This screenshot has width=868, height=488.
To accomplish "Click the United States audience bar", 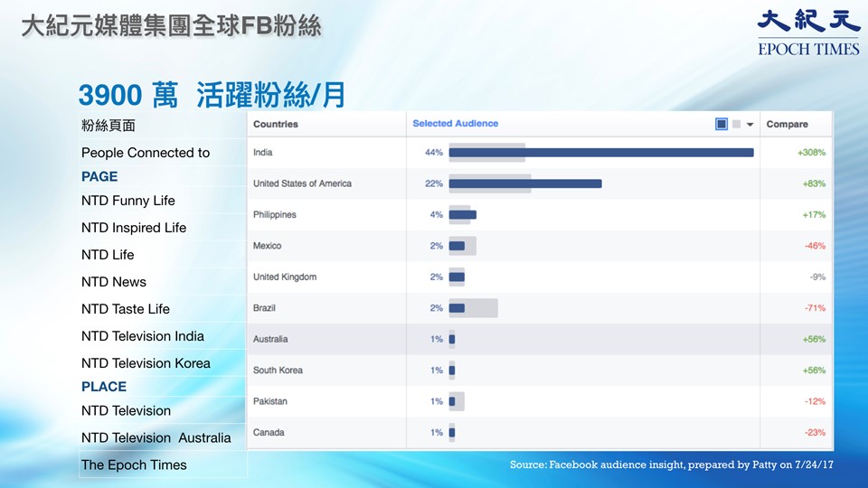I will pyautogui.click(x=524, y=183).
